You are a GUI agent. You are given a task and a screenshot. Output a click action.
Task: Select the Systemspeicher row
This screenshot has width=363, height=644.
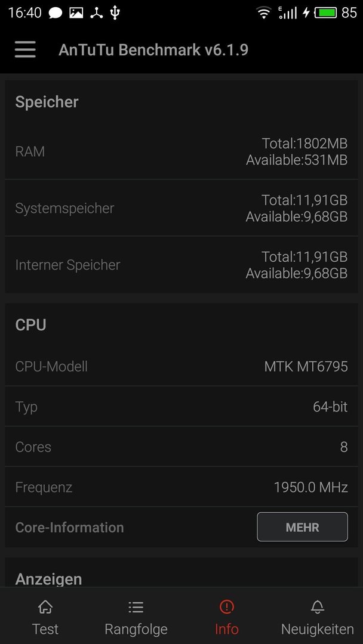[181, 208]
